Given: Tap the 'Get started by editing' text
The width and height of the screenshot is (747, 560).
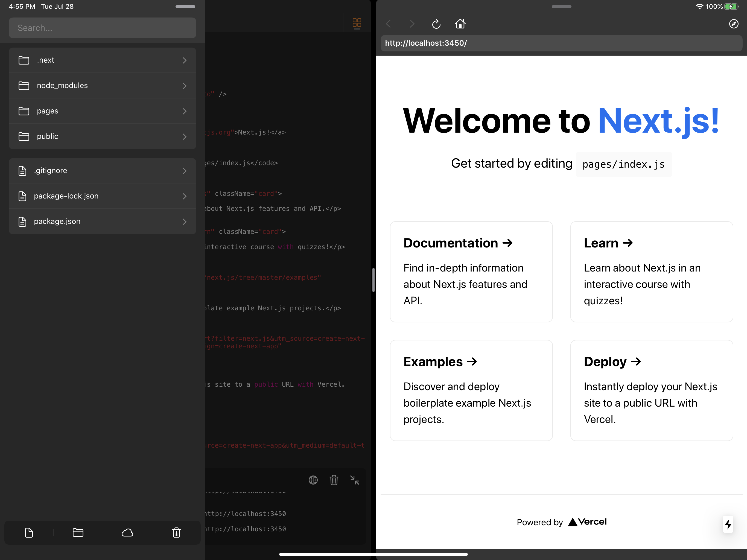Looking at the screenshot, I should 512,164.
